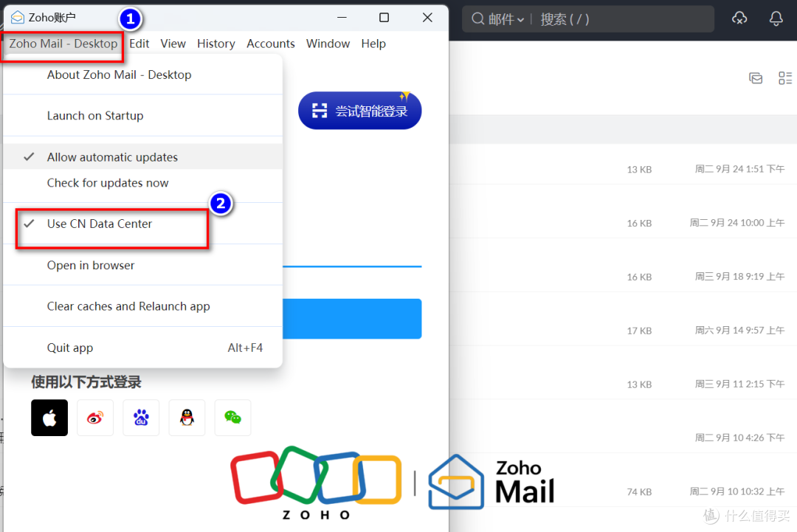Open the Zoho Mail - Desktop menu
This screenshot has width=797, height=532.
coord(63,44)
